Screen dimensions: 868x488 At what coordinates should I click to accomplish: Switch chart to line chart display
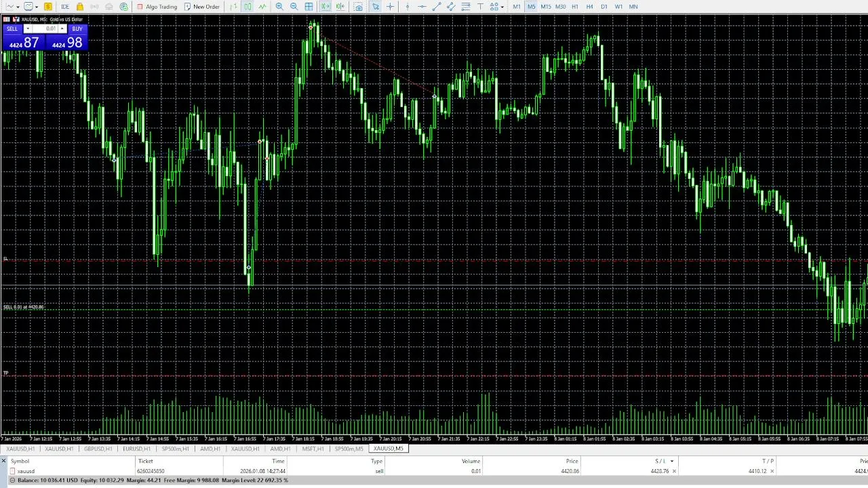point(262,7)
